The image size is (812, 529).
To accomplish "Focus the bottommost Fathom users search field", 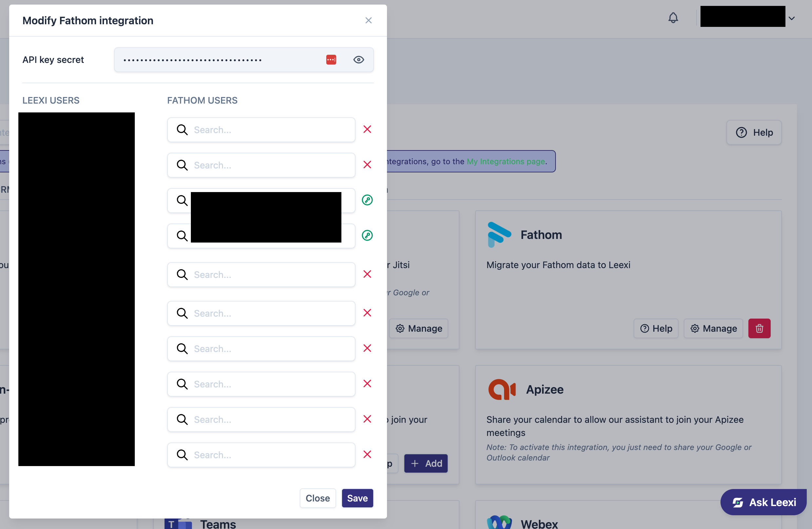I will click(261, 455).
